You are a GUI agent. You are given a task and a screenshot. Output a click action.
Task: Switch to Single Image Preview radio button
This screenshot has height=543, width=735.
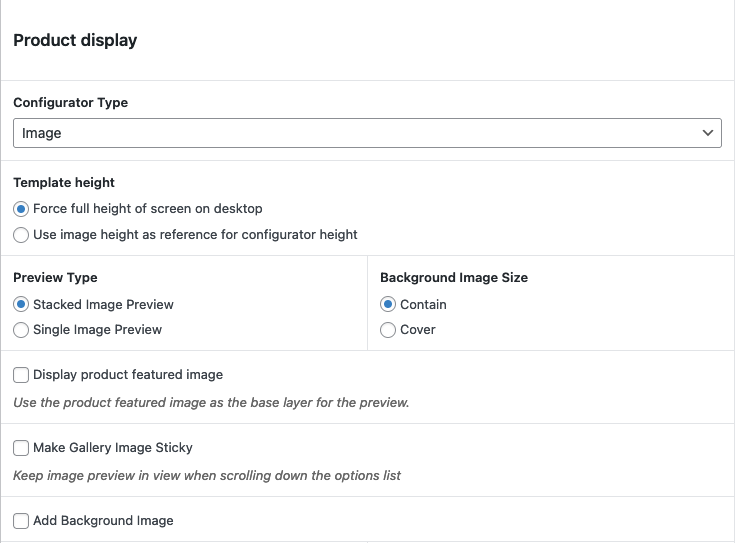click(21, 330)
